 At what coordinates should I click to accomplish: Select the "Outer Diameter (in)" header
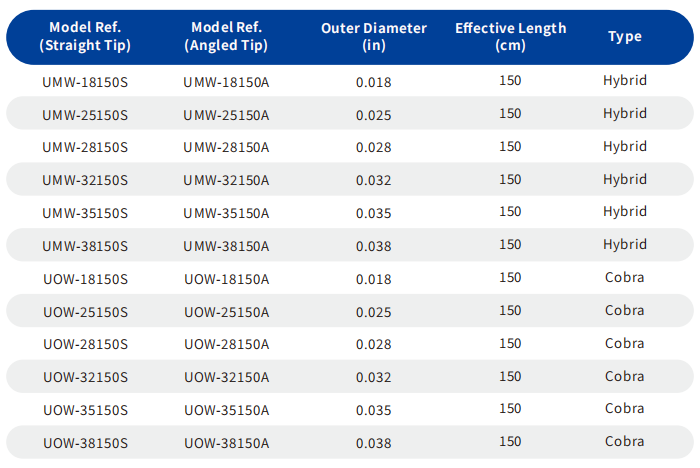tap(374, 37)
